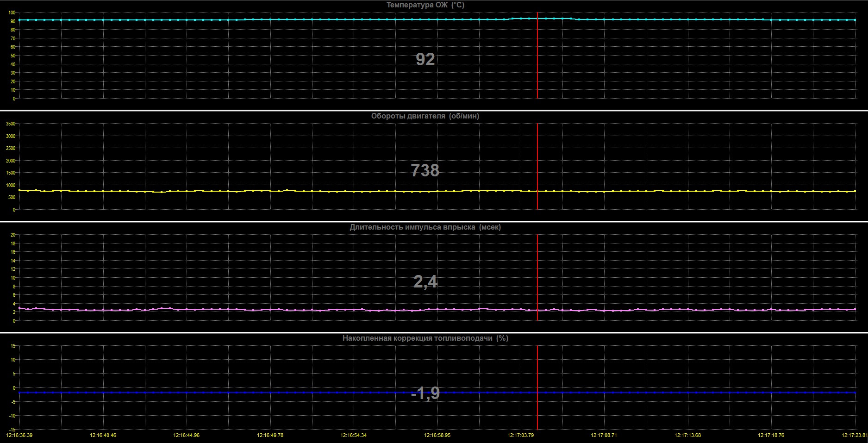
Task: Select the fuel correction value -1,9
Action: [x=425, y=393]
